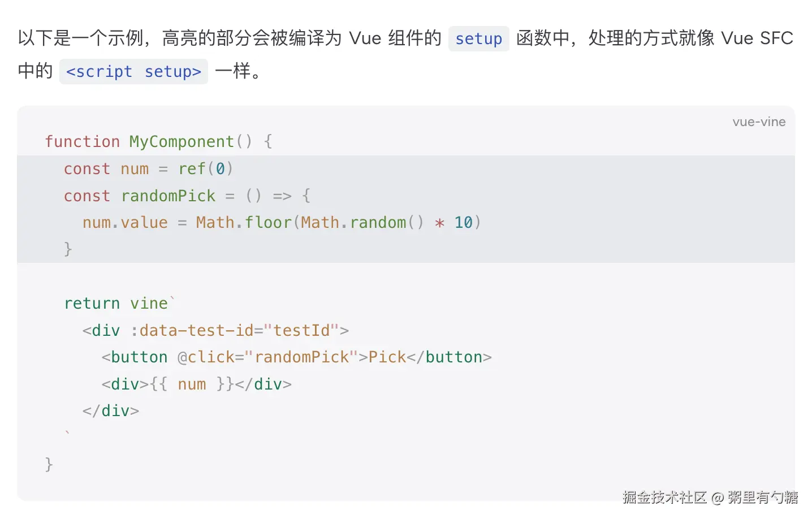Screen dimensions: 812x519
Task: Click "Math.floor" in the highlighted code
Action: tap(244, 222)
